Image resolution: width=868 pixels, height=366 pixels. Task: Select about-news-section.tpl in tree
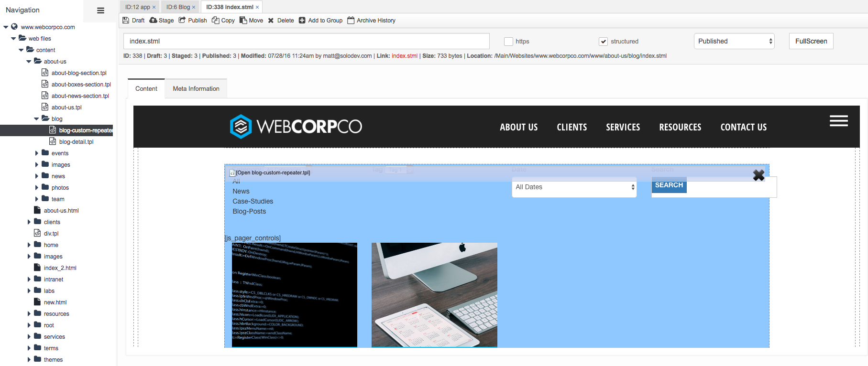(x=80, y=96)
